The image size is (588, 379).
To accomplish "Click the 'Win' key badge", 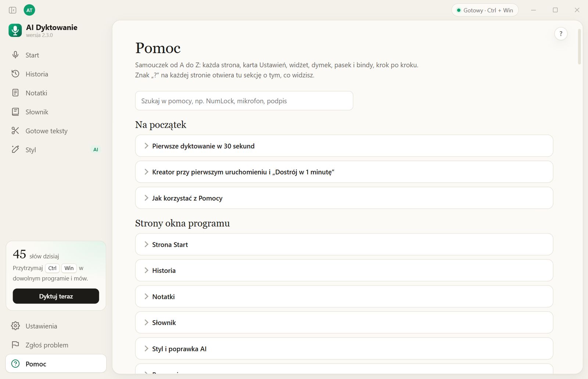I will point(69,268).
